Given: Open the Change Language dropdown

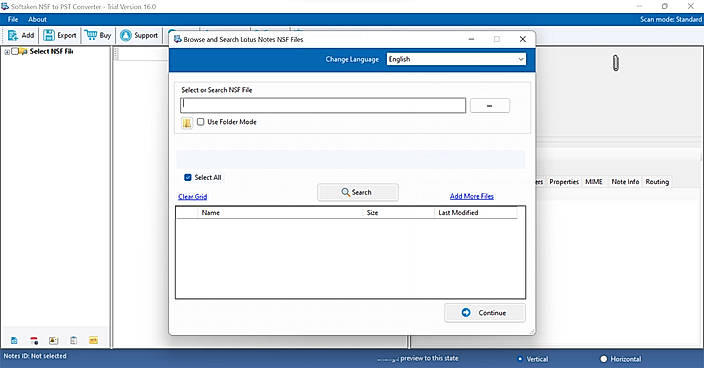Looking at the screenshot, I should [456, 59].
